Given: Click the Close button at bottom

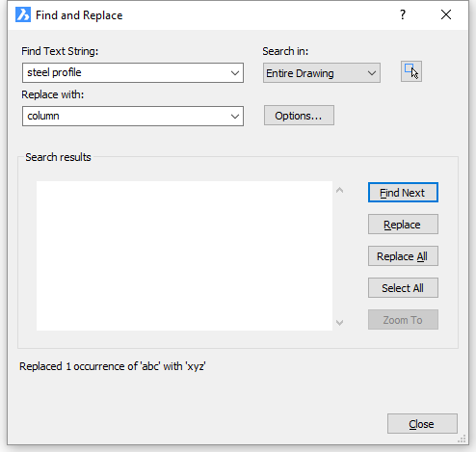Looking at the screenshot, I should tap(422, 424).
